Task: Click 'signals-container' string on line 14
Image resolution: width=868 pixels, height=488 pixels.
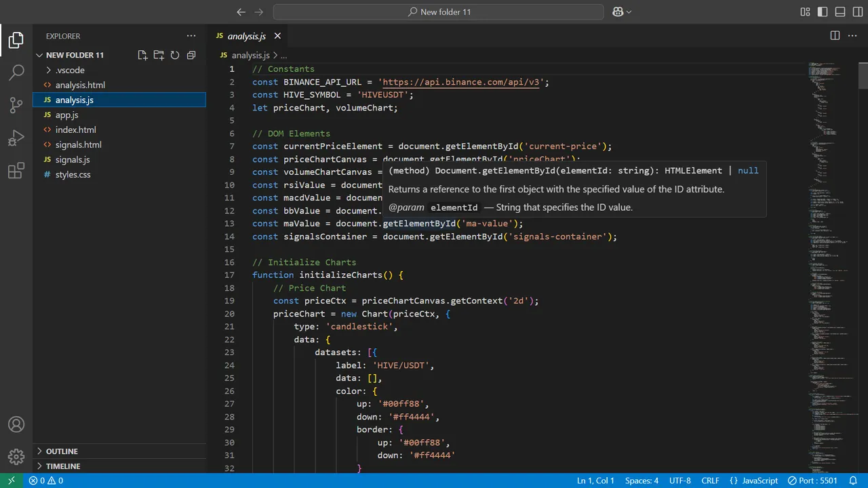Action: 557,237
